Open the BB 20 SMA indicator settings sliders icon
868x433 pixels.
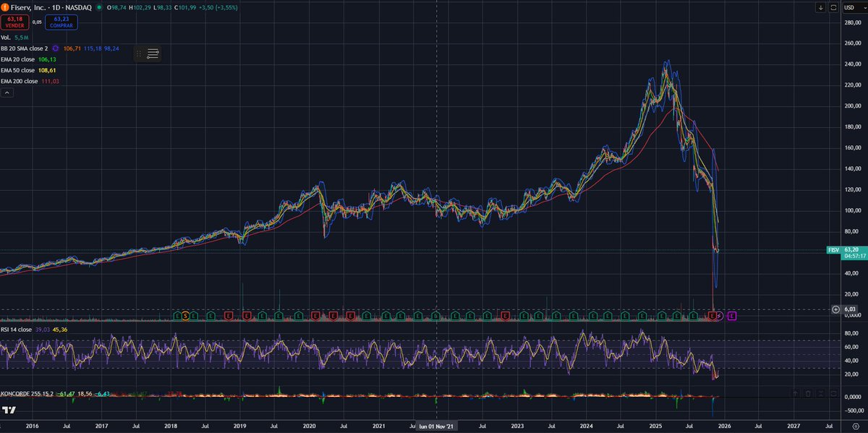click(153, 53)
